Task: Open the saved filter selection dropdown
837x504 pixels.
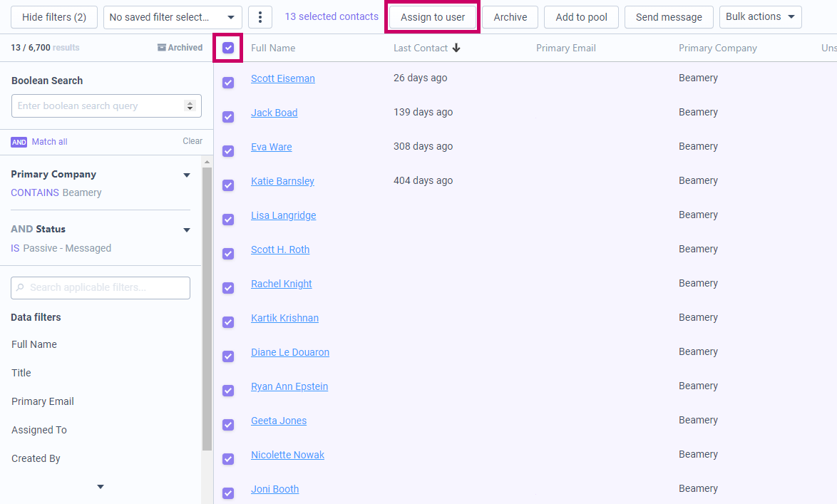Action: tap(173, 17)
